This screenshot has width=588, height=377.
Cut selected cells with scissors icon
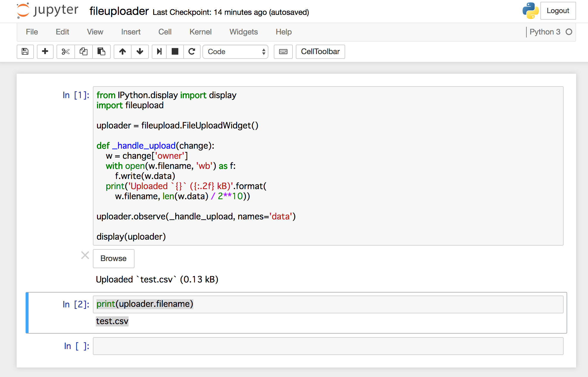[x=65, y=52]
